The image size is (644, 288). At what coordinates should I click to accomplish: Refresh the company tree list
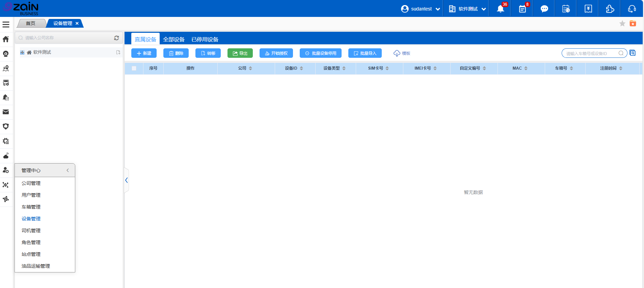coord(116,38)
